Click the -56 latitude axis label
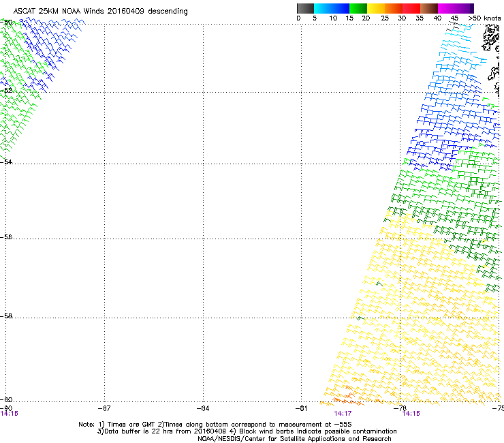Screen dimensions: 504x443 coord(6,236)
